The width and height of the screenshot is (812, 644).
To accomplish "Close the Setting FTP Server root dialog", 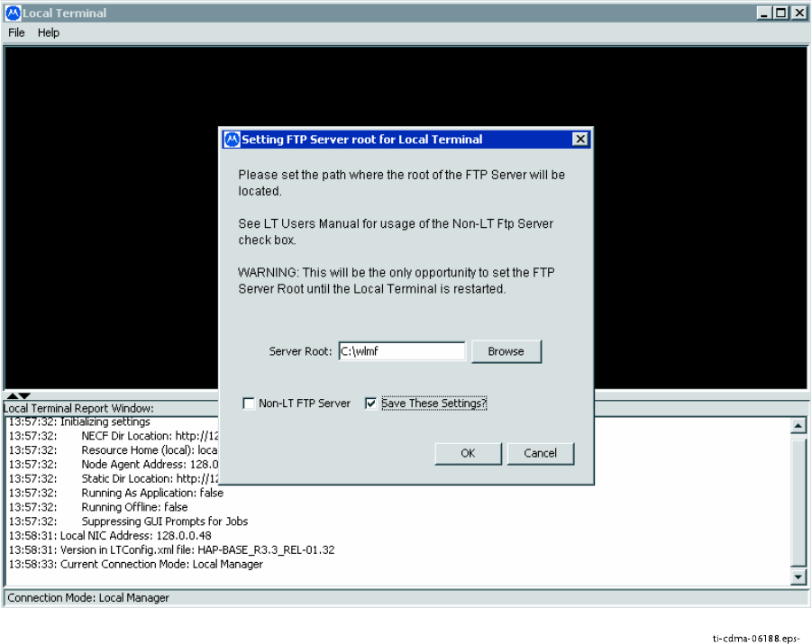I will pyautogui.click(x=580, y=140).
